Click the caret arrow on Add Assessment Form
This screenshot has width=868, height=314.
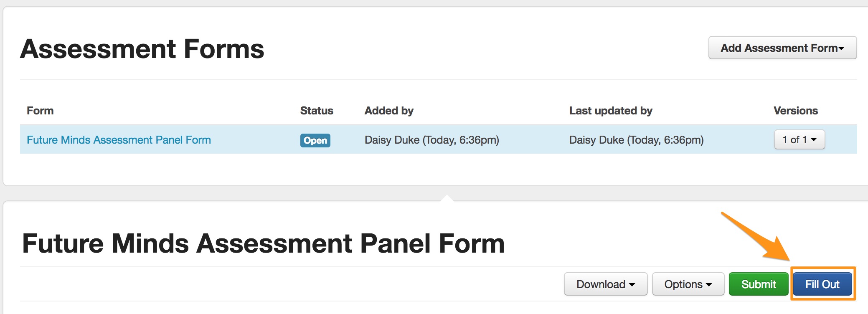841,48
